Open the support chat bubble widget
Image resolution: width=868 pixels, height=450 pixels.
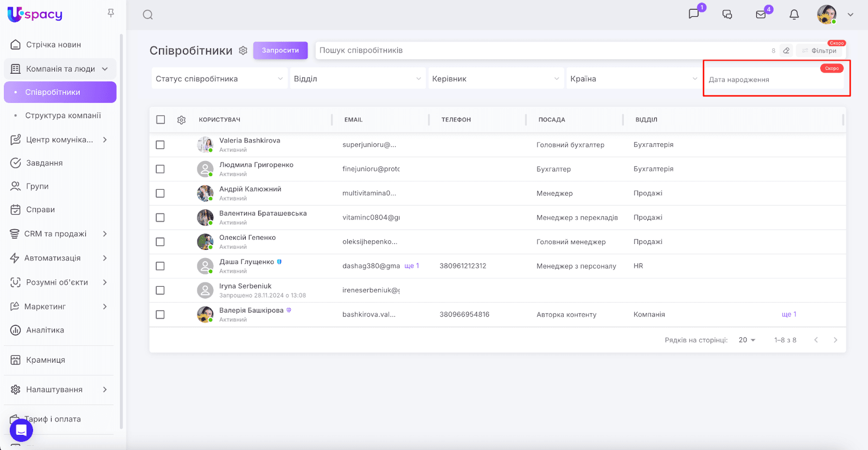[21, 430]
